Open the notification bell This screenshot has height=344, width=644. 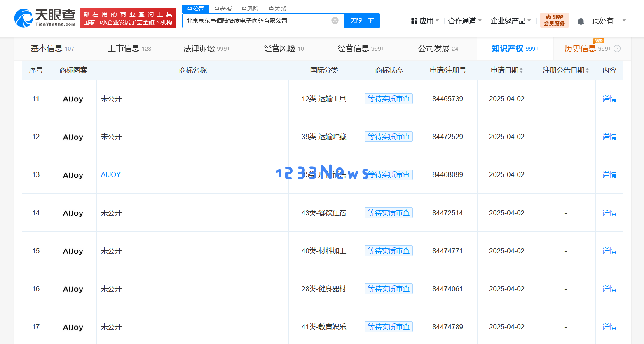point(581,21)
